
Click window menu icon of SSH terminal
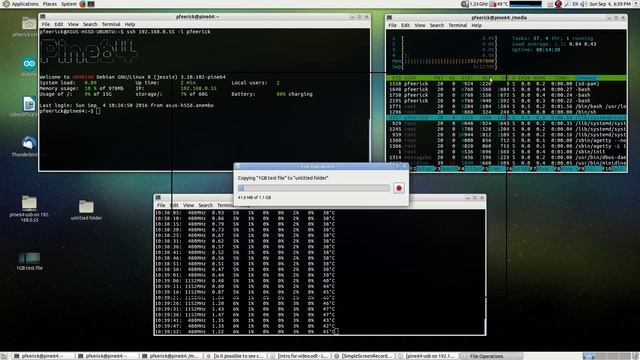(43, 17)
